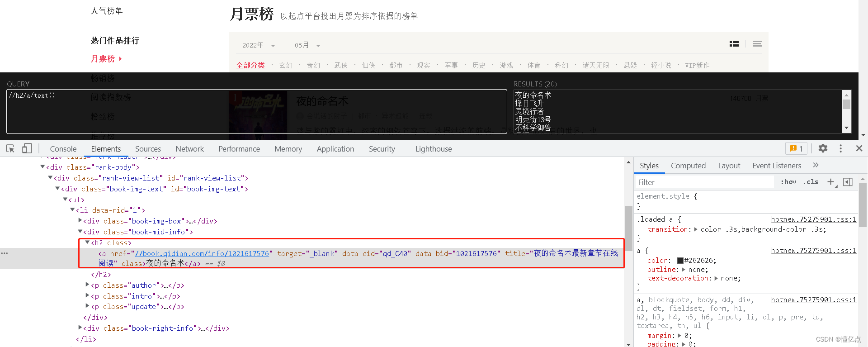This screenshot has width=868, height=347.
Task: Expand the outline property triangle
Action: click(684, 270)
